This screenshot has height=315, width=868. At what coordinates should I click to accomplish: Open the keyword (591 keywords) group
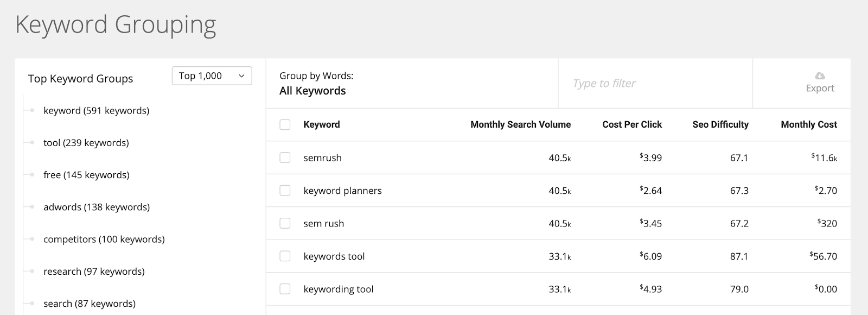coord(96,111)
